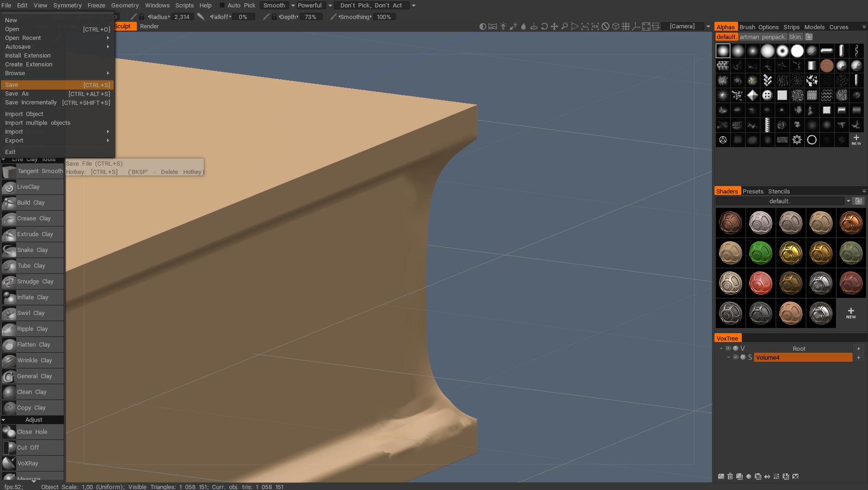
Task: Click Save in the File menu
Action: pos(58,85)
